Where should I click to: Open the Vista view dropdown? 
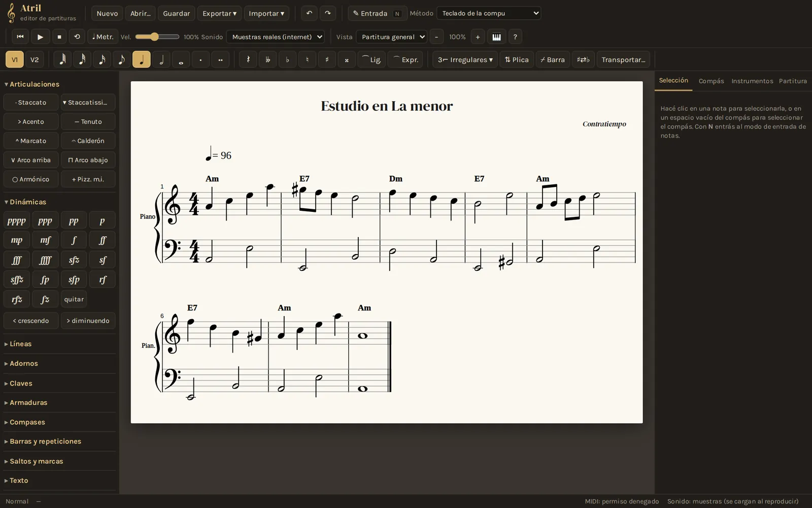click(391, 37)
